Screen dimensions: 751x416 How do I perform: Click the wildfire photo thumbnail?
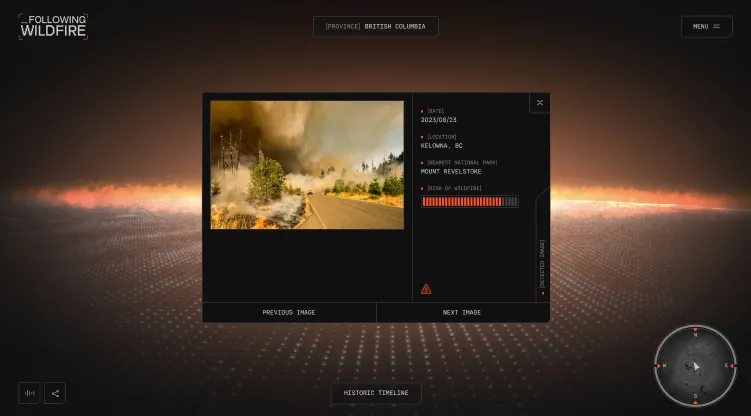pyautogui.click(x=307, y=165)
